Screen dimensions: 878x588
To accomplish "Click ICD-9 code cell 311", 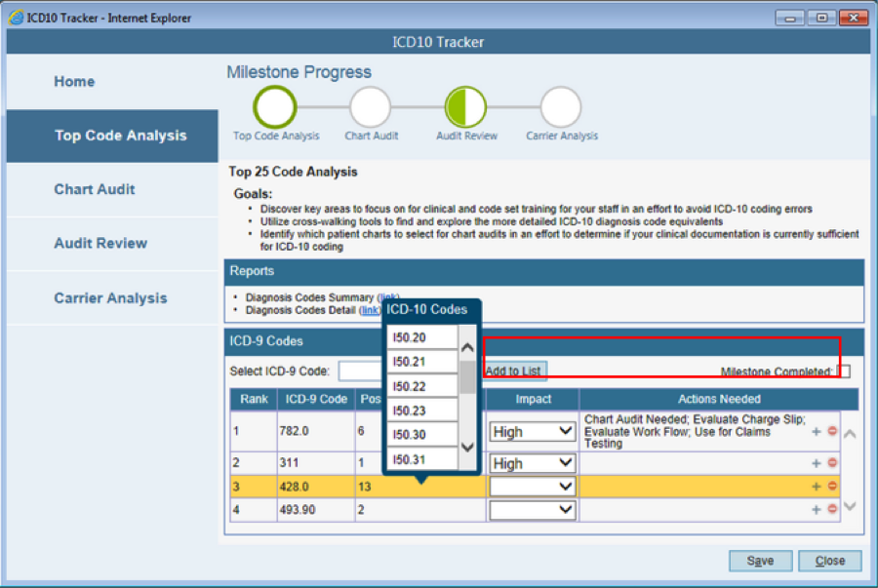I will pos(316,463).
